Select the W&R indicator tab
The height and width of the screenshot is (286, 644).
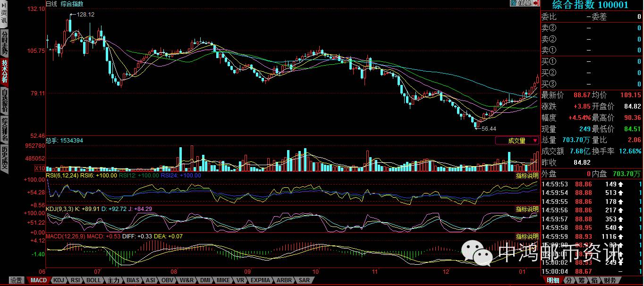pyautogui.click(x=187, y=280)
